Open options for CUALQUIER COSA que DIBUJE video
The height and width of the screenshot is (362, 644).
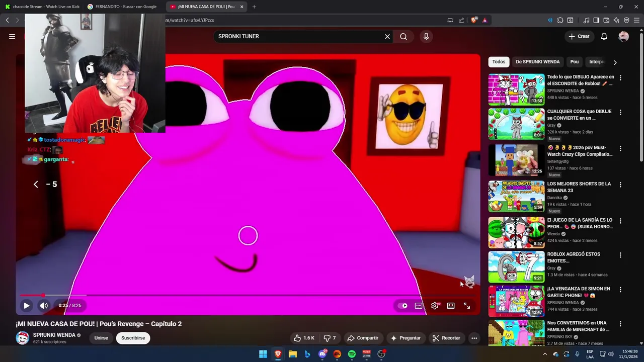tap(620, 112)
